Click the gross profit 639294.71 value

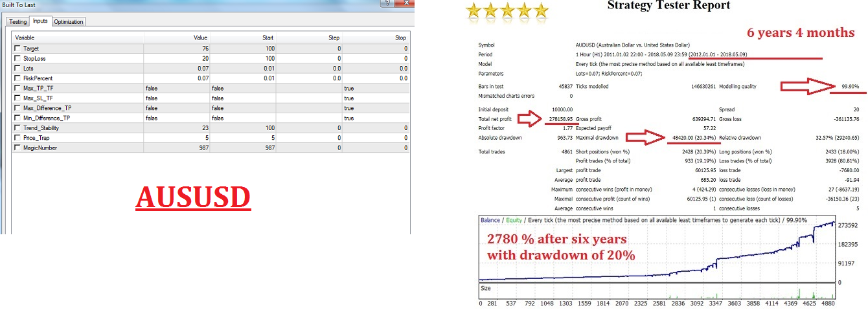pos(703,119)
